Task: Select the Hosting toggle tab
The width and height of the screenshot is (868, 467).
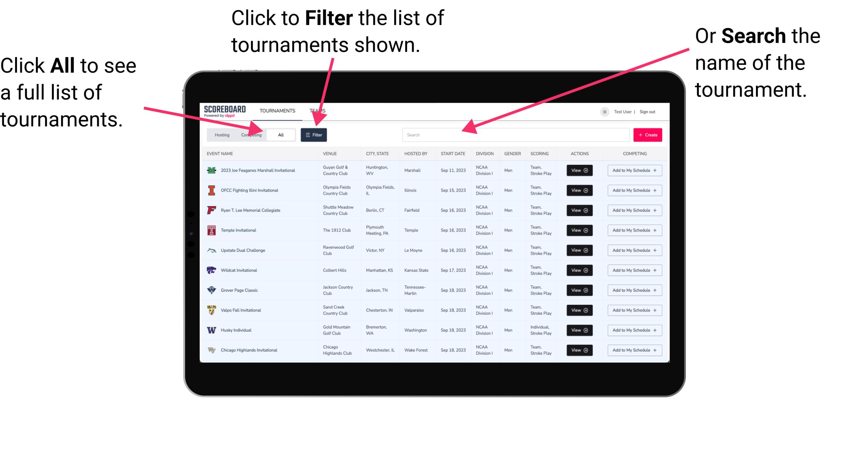Action: coord(221,134)
